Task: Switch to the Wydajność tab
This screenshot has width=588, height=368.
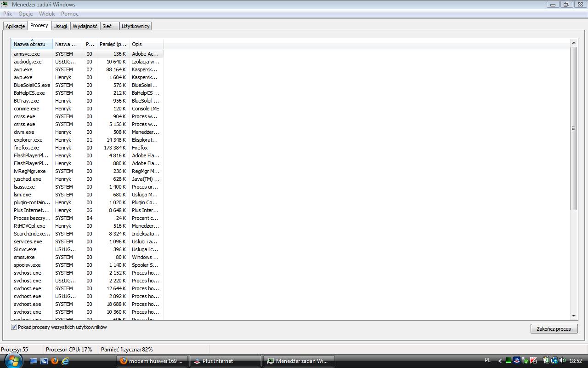Action: pos(85,26)
